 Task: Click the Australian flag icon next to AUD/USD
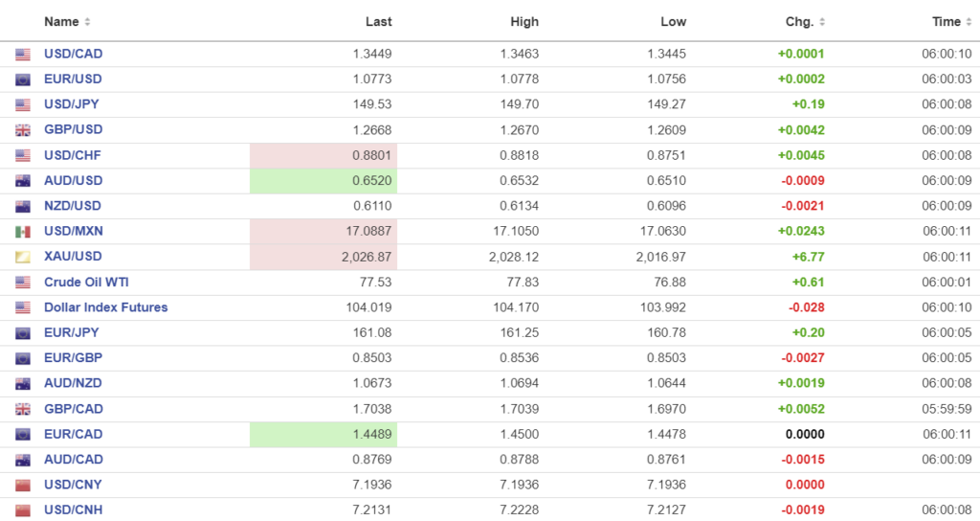pyautogui.click(x=23, y=181)
